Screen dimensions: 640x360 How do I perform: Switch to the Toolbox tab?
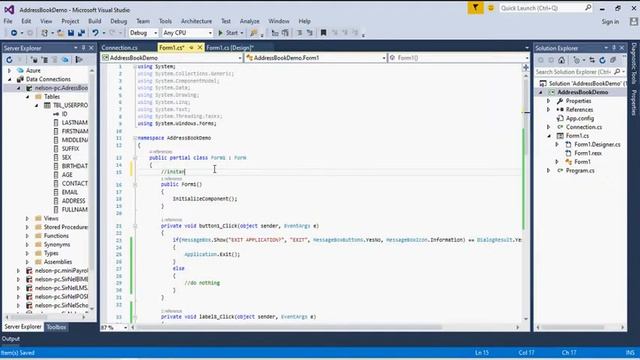56,327
